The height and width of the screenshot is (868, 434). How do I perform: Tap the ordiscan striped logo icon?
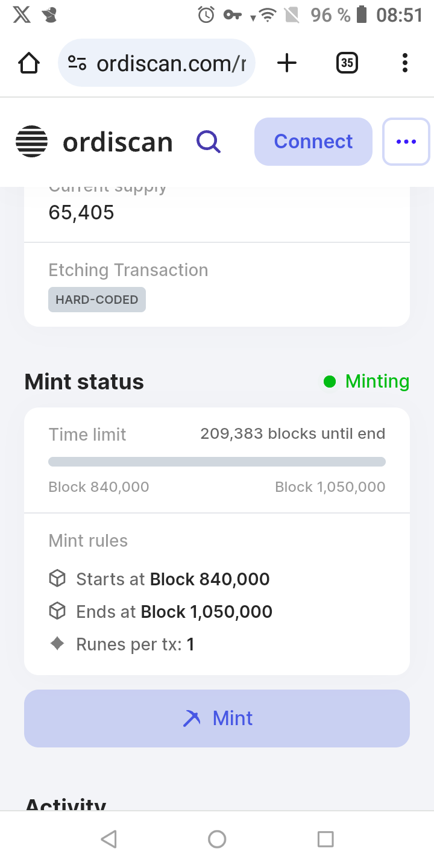(x=31, y=142)
